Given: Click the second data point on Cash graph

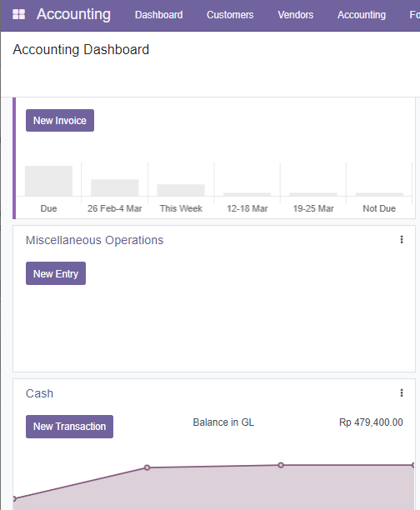Looking at the screenshot, I should point(147,467).
